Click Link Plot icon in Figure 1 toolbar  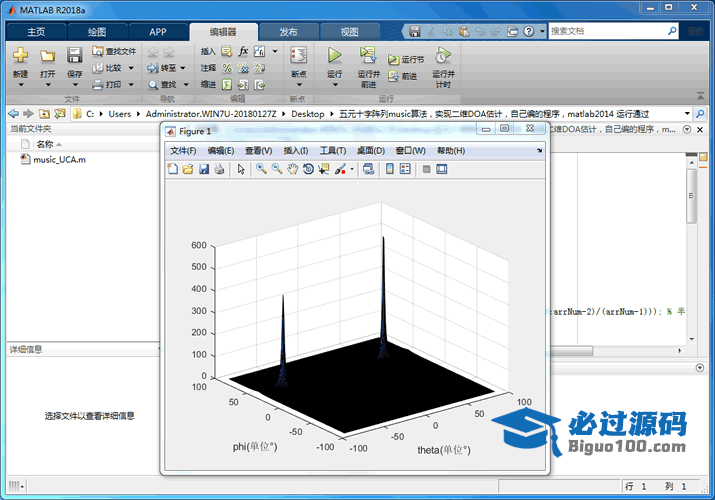click(368, 169)
